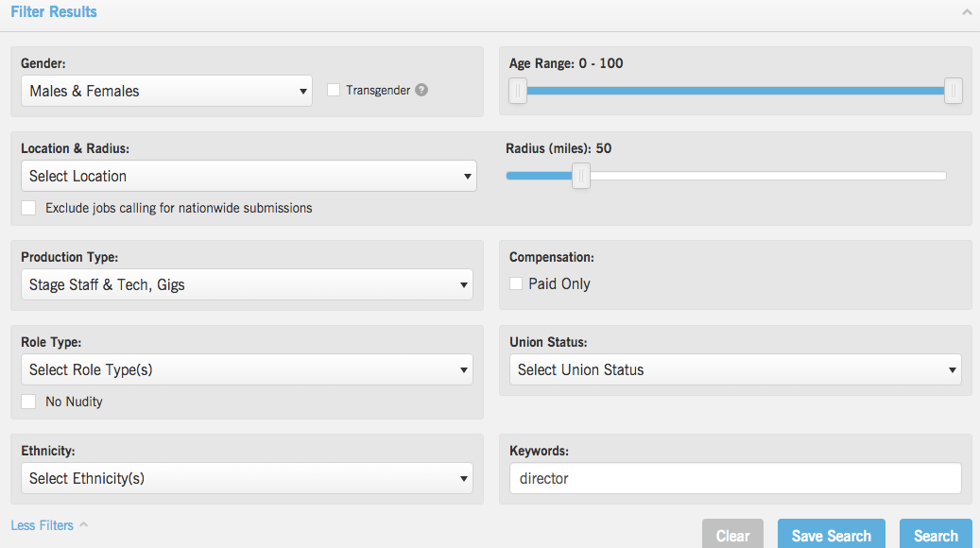This screenshot has height=548, width=980.
Task: Click the Radius miles slider handle
Action: [x=581, y=176]
